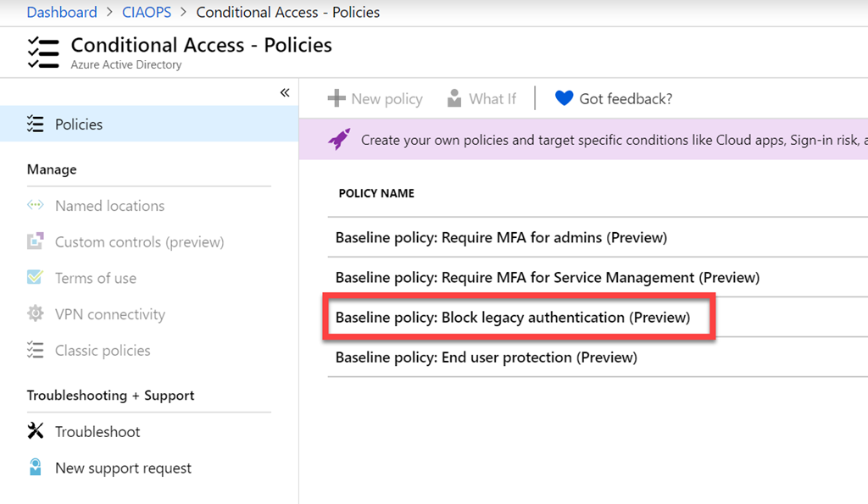Click the Policies list icon in sidebar
Screen dimensions: 868x504
click(35, 125)
